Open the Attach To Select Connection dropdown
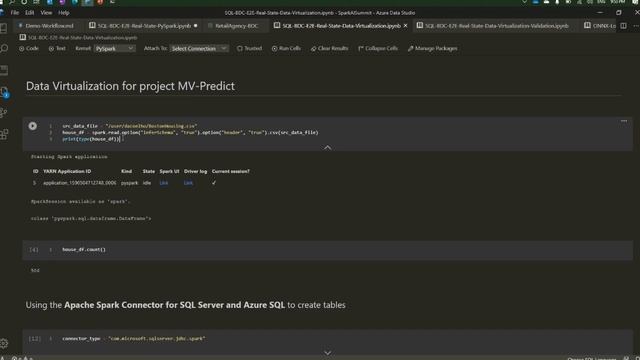 pos(199,49)
